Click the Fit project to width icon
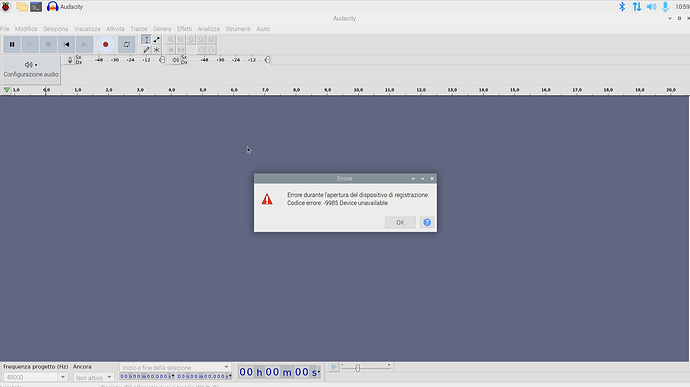This screenshot has width=690, height=387. [201, 40]
